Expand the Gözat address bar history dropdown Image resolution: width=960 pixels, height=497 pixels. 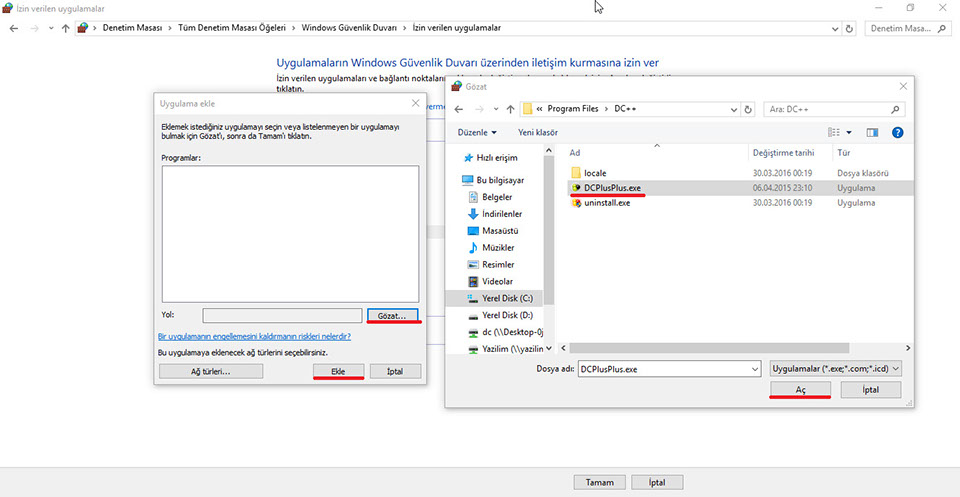point(735,110)
